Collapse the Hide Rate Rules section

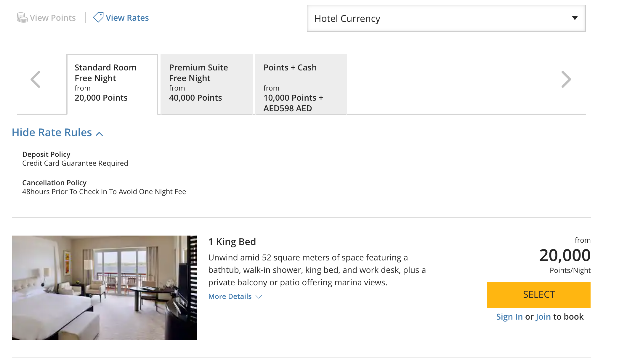click(x=52, y=133)
